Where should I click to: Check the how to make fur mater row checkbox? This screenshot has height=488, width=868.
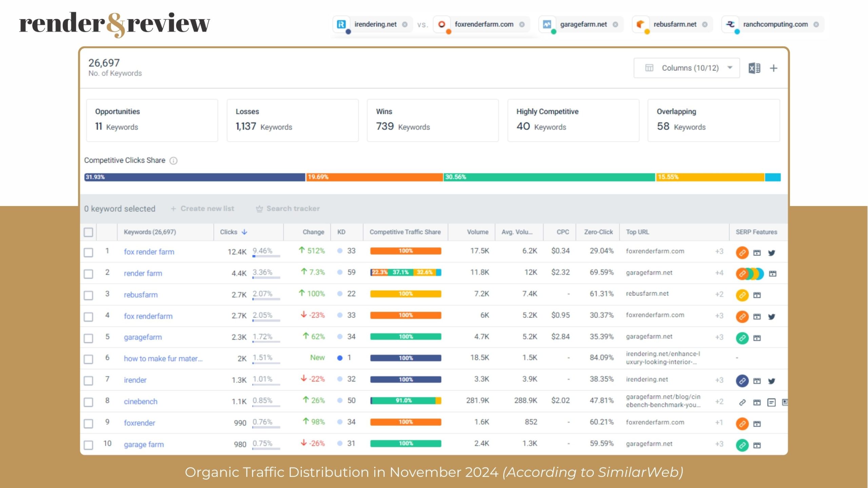coord(88,359)
